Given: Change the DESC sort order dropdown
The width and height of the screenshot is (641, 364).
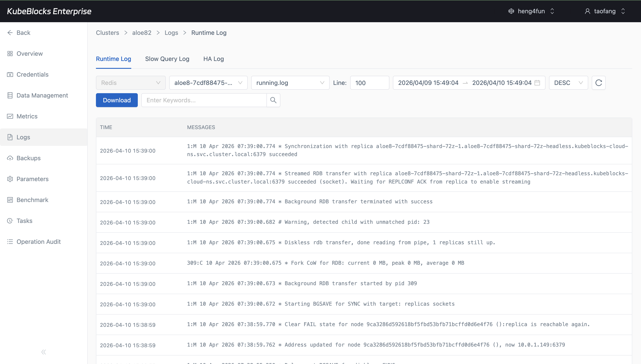Looking at the screenshot, I should coord(568,83).
